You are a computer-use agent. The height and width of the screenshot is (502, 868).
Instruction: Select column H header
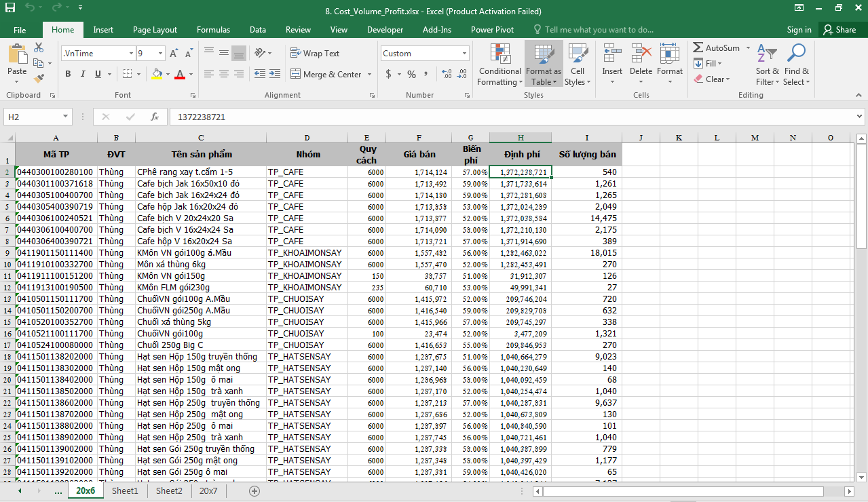click(521, 138)
